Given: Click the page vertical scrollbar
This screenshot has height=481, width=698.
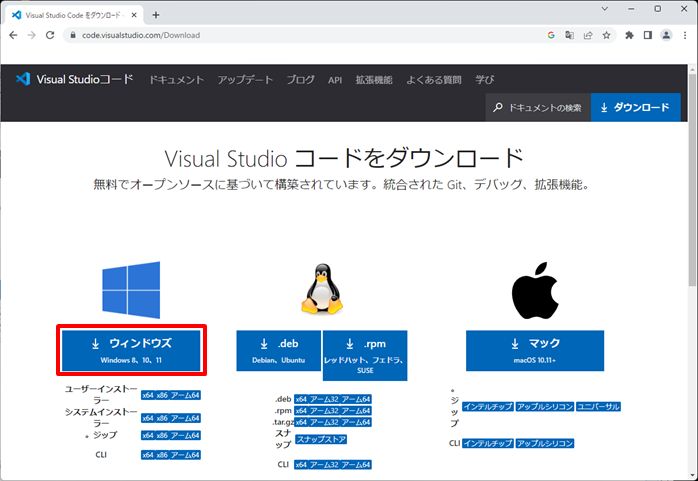Looking at the screenshot, I should pyautogui.click(x=692, y=178).
